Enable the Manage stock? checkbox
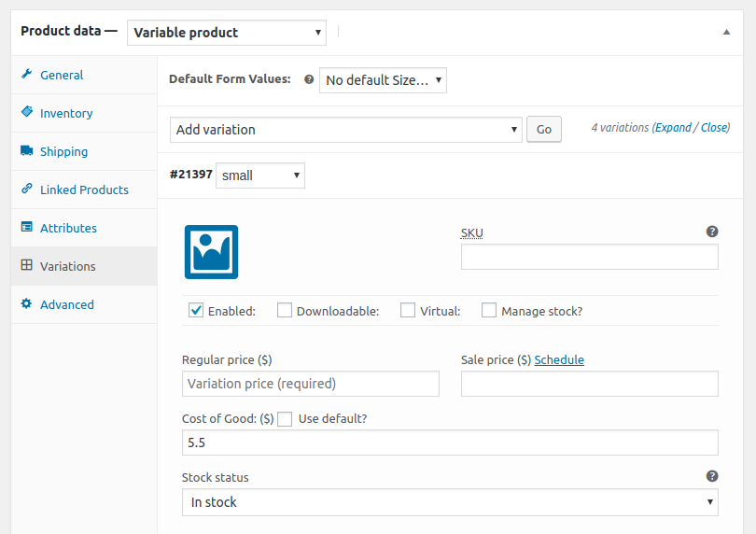The height and width of the screenshot is (534, 756). pos(489,310)
